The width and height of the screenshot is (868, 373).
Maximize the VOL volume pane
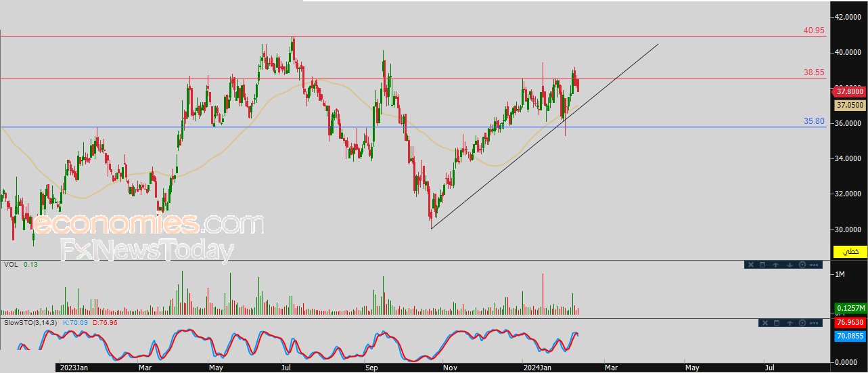(x=762, y=265)
